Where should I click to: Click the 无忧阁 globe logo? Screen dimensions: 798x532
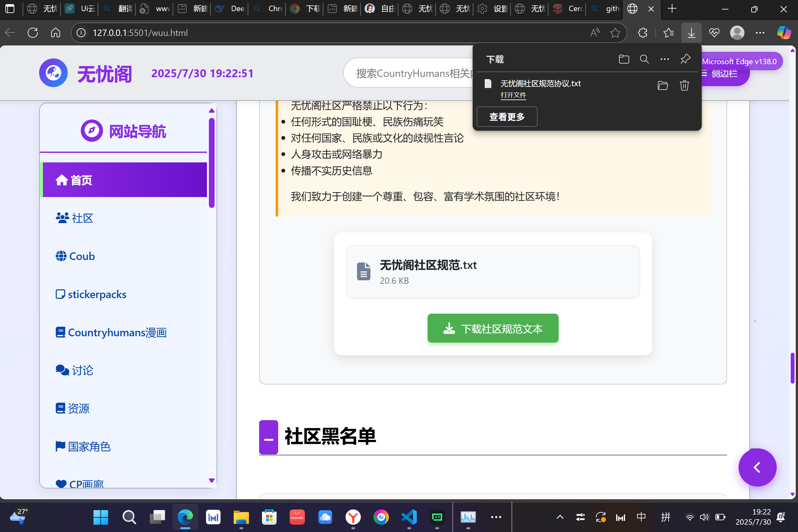coord(53,72)
